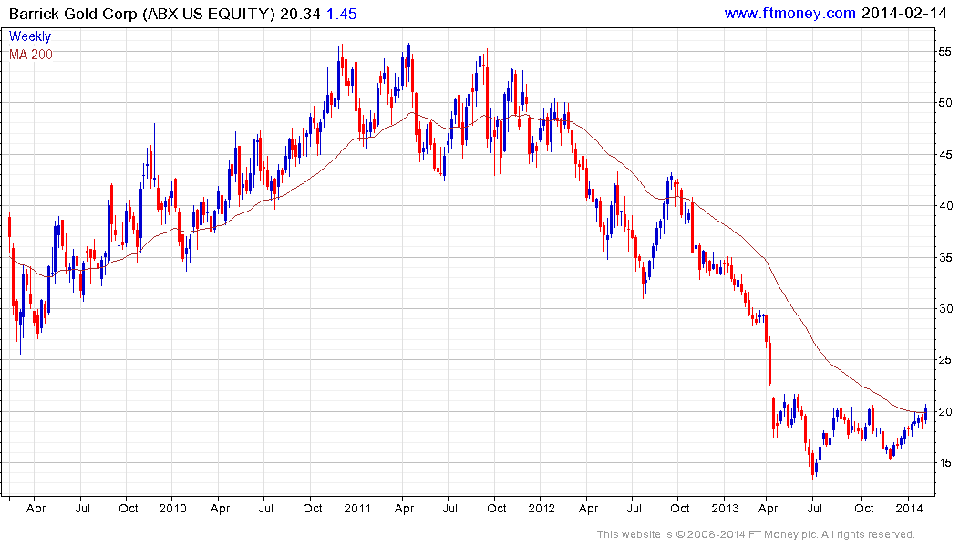Viewport: 980px width, 547px height.
Task: Click the 30 price axis label
Action: 945,309
